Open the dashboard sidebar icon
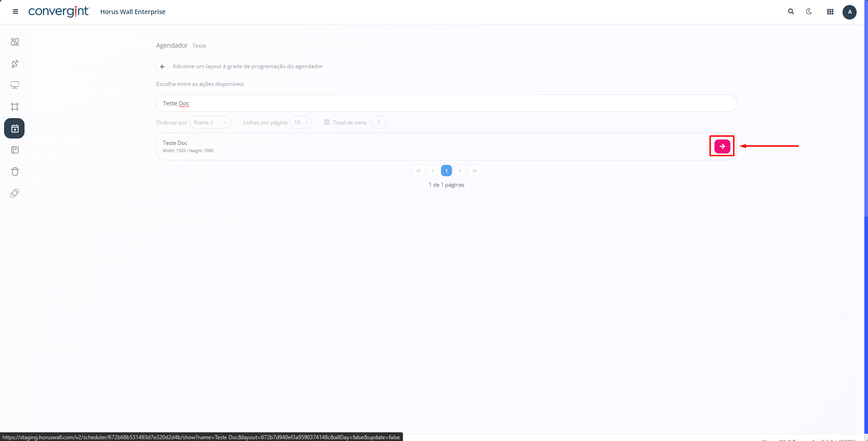This screenshot has width=868, height=441. click(x=15, y=42)
